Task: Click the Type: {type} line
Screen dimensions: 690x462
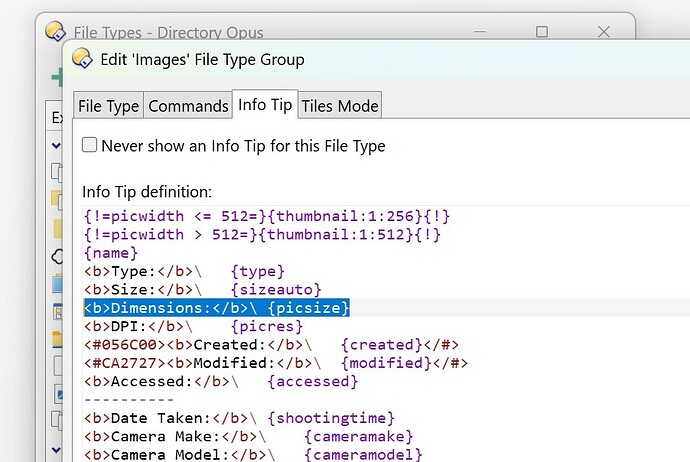Action: (x=184, y=271)
